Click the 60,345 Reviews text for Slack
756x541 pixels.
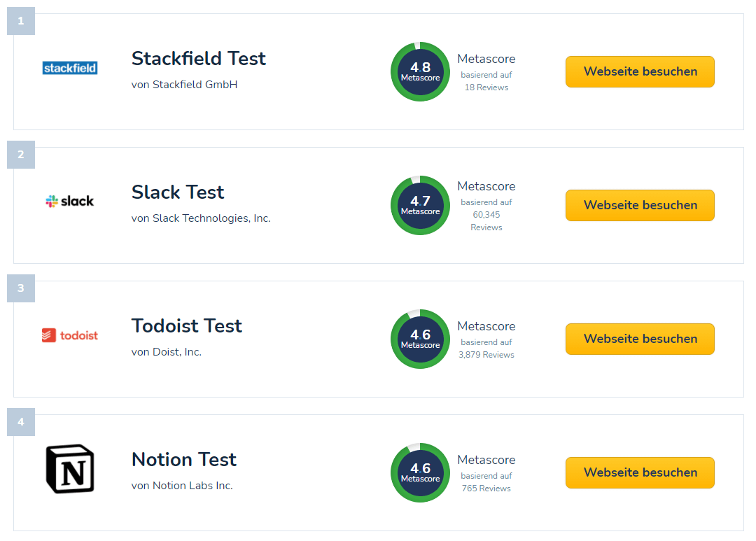pyautogui.click(x=486, y=221)
